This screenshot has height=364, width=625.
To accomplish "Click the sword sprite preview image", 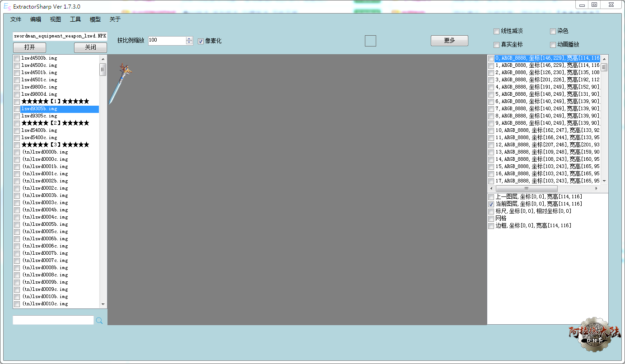I will click(x=119, y=83).
